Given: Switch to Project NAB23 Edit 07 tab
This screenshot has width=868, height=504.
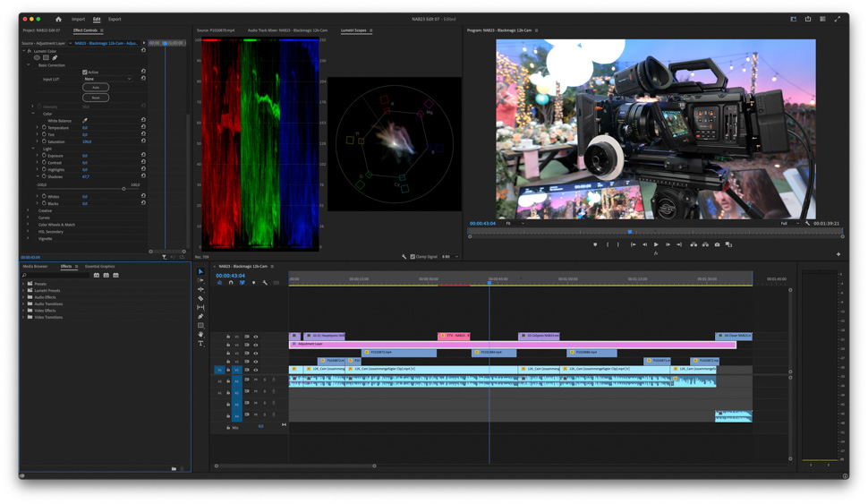Looking at the screenshot, I should tap(41, 30).
